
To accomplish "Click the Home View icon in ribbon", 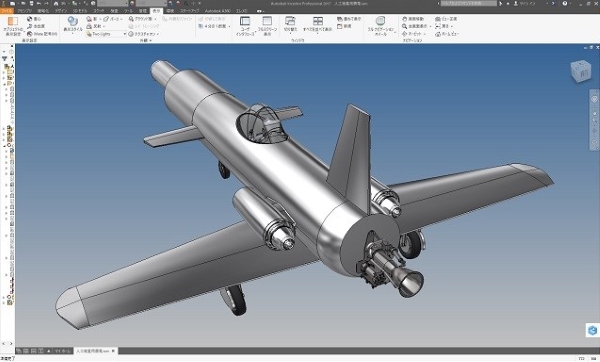I will click(x=446, y=34).
